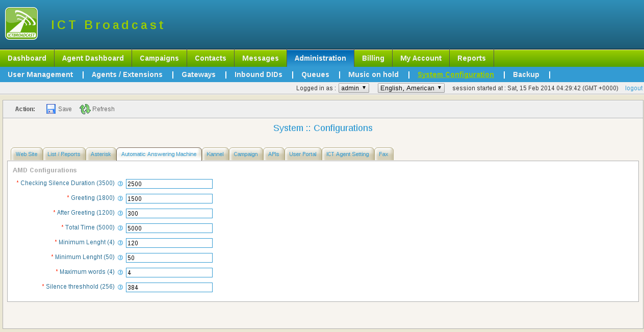Open the Contacts menu
The width and height of the screenshot is (644, 332).
(x=211, y=58)
